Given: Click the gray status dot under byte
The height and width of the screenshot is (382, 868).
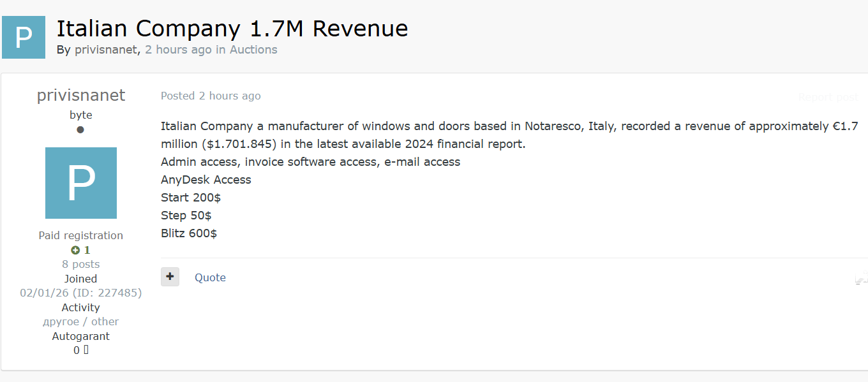Looking at the screenshot, I should pos(80,129).
